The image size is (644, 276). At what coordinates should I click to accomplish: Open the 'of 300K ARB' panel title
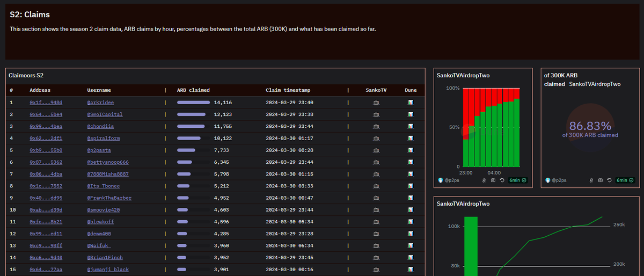[561, 76]
